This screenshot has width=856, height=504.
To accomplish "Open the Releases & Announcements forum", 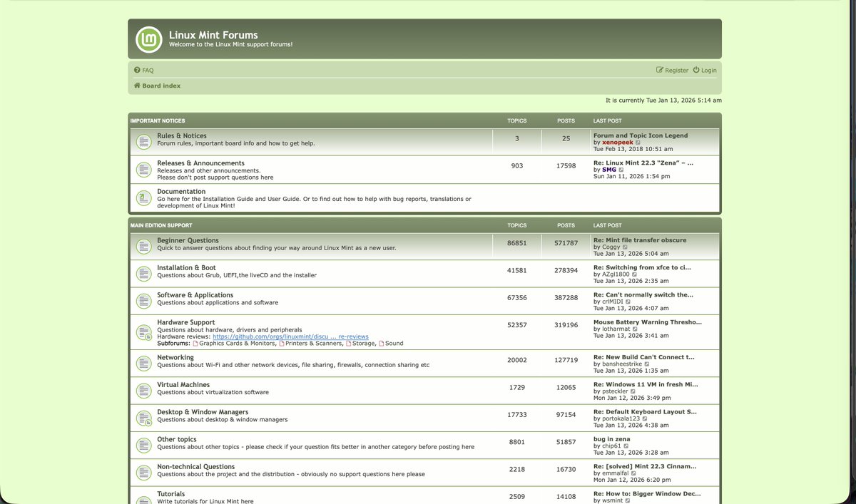I will tap(201, 163).
